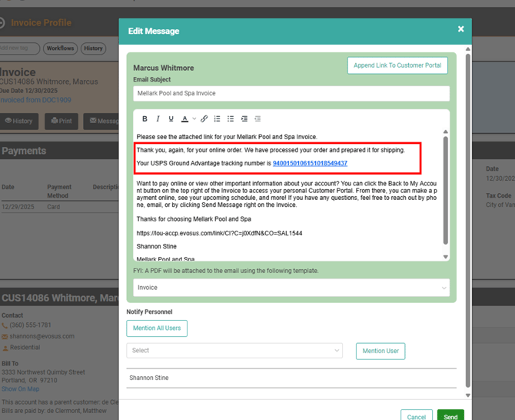Insert a bulleted list
The width and height of the screenshot is (515, 420).
231,119
